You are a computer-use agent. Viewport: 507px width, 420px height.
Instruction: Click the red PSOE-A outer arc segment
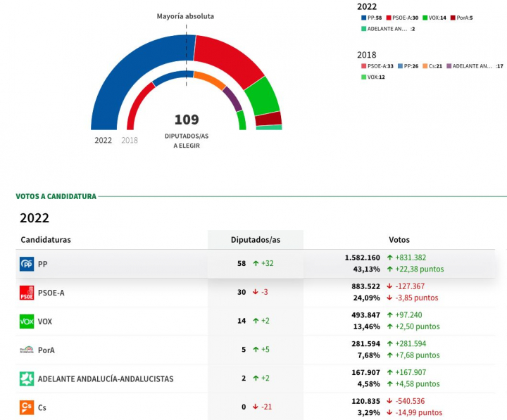coord(225,56)
